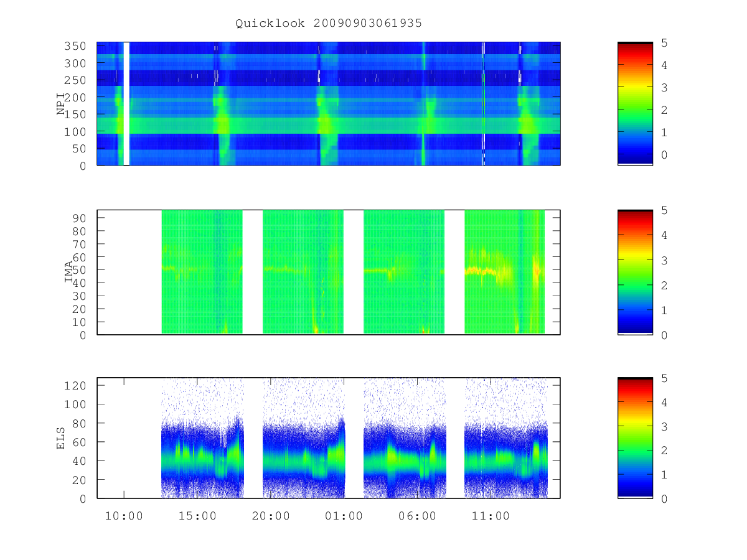Click the IMA spectrogram plot

pos(329,272)
